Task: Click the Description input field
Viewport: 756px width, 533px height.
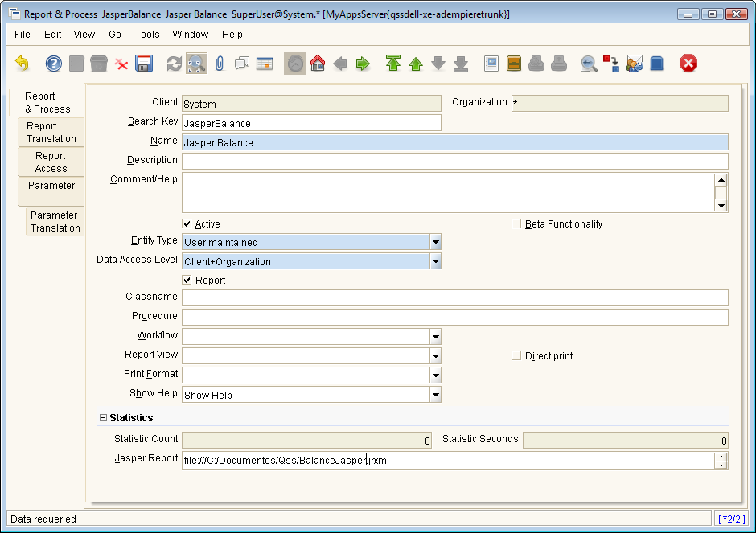Action: (x=454, y=162)
